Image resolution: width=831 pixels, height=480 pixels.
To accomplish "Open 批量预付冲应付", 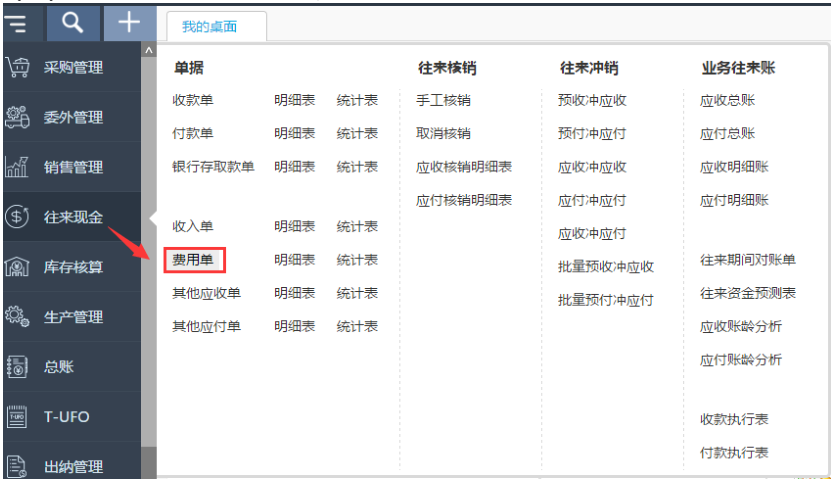I will tap(606, 300).
